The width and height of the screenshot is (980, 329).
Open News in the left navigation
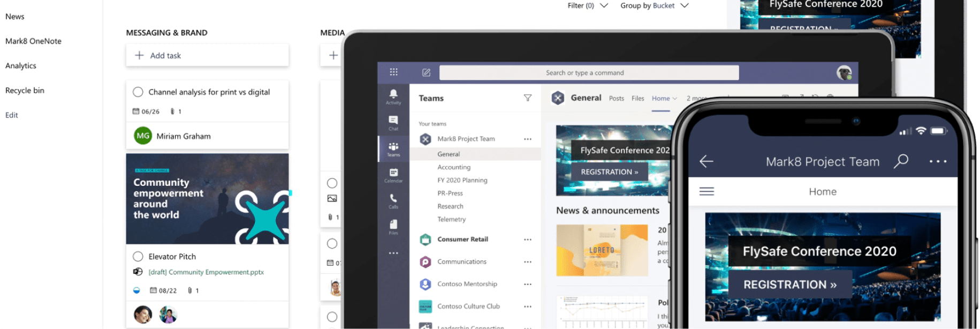tap(15, 17)
